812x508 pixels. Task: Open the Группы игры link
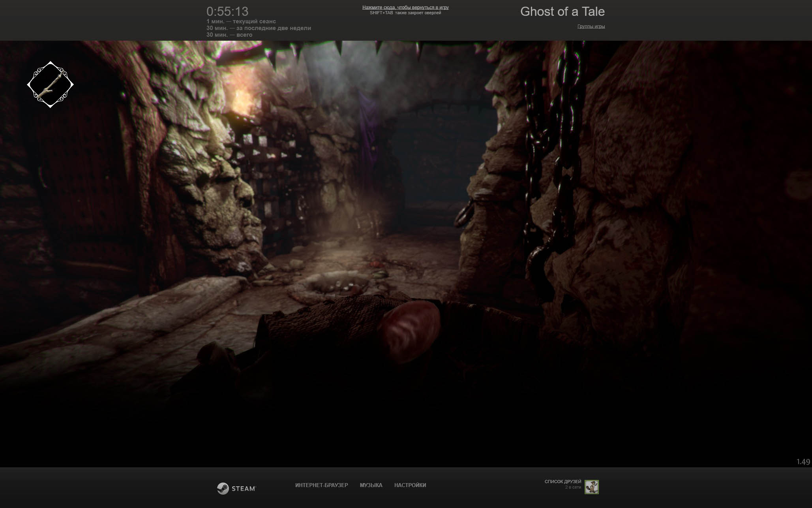[591, 26]
